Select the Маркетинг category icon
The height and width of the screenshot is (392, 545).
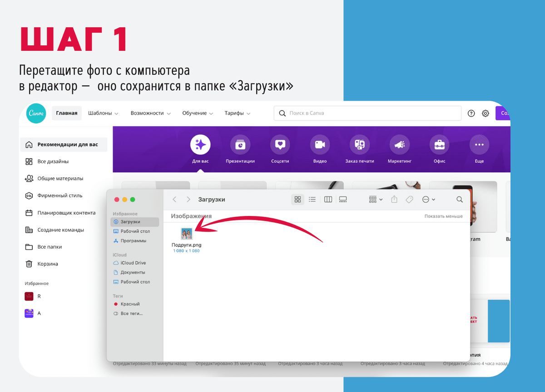click(x=400, y=145)
